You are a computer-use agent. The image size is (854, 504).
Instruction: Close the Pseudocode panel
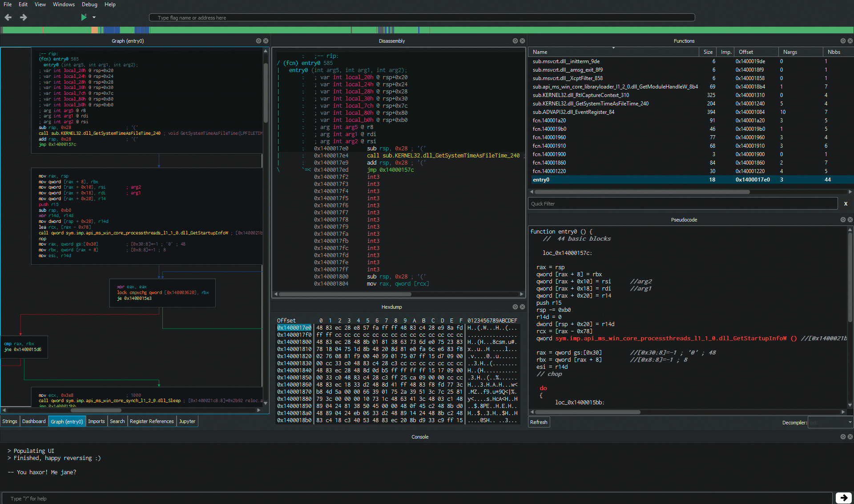(850, 220)
